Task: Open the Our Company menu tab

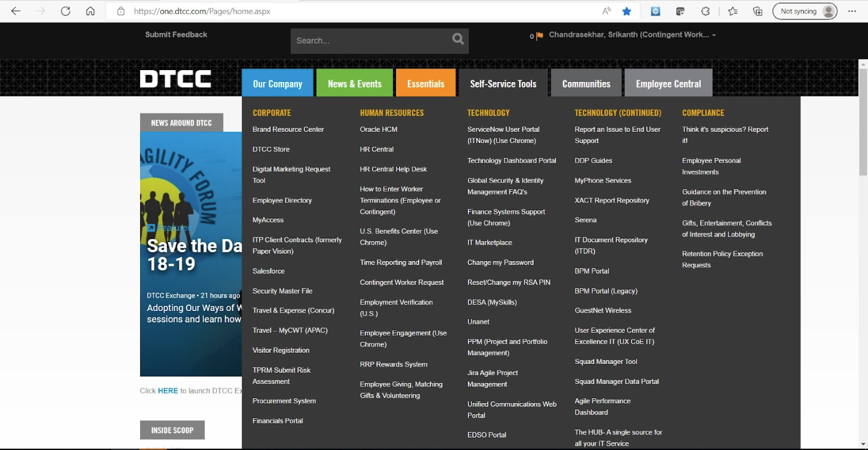Action: 277,83
